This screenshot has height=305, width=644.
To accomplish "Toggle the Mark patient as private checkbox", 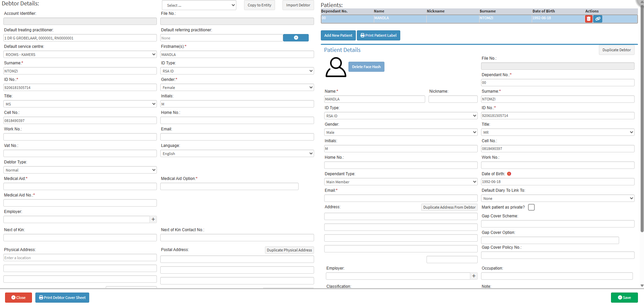I will [531, 207].
